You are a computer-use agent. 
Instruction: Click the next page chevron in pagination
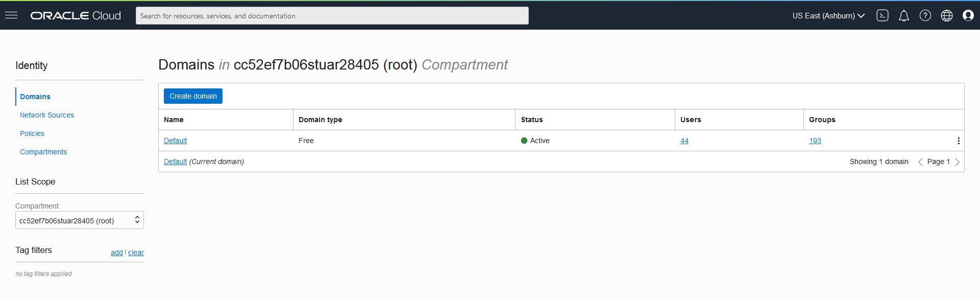(x=958, y=162)
